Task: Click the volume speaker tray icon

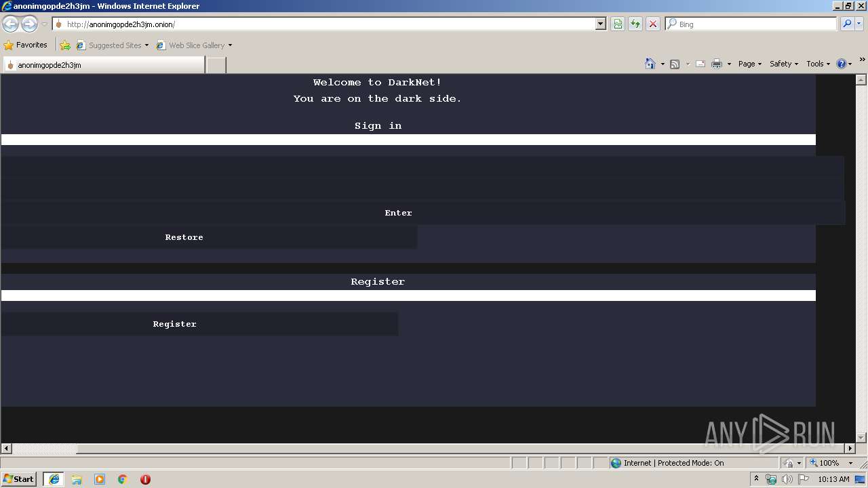Action: coord(787,479)
